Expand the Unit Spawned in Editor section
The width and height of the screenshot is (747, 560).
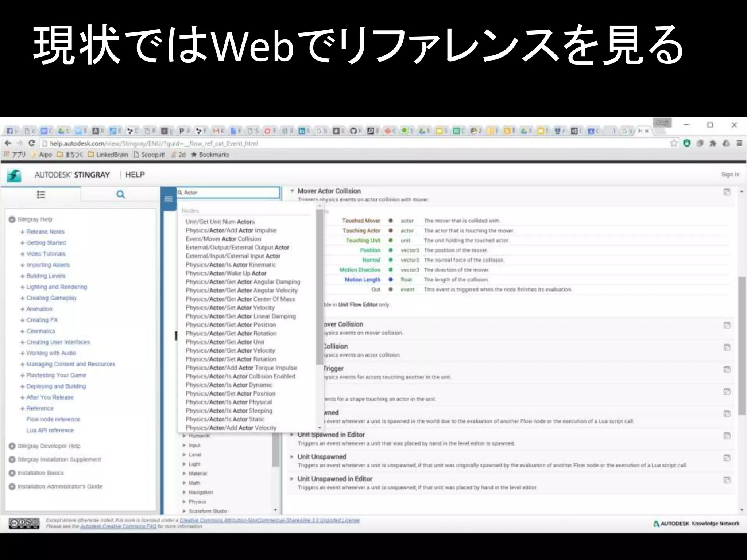(x=292, y=435)
